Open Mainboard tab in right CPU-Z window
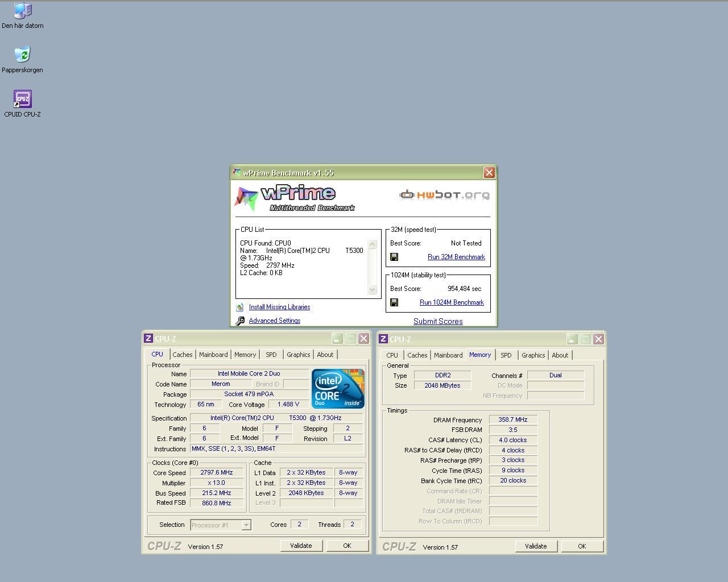Viewport: 728px width, 582px height. (x=448, y=355)
